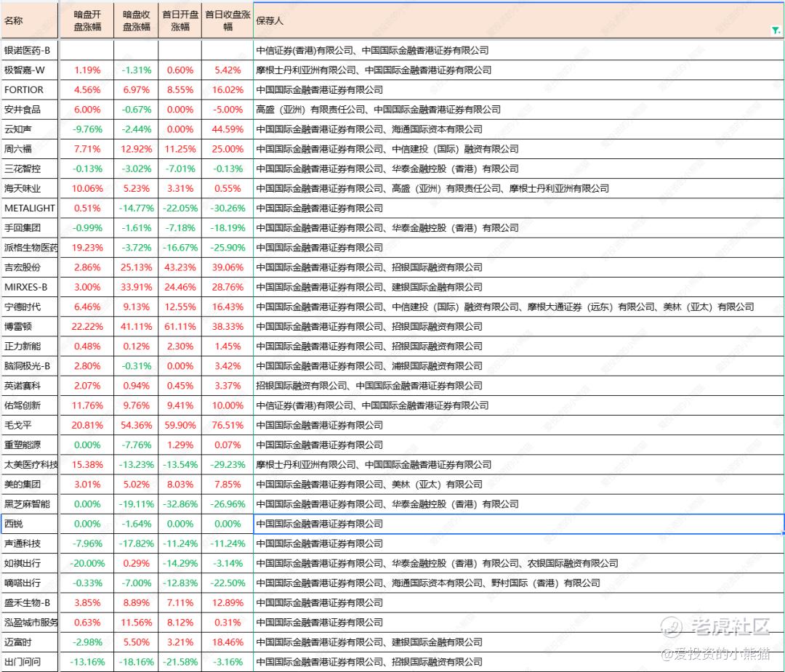Select the 英诺赛科 name cell
The image size is (785, 672).
click(30, 386)
